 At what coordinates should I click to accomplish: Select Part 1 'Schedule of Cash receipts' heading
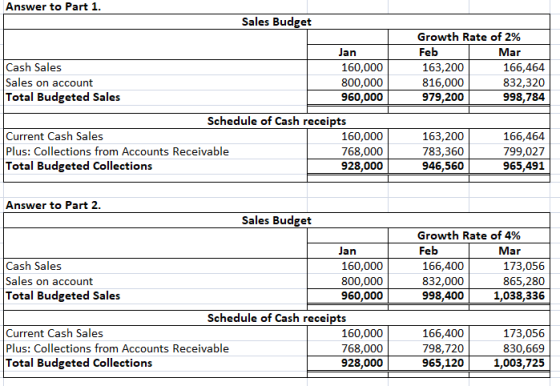tap(276, 121)
